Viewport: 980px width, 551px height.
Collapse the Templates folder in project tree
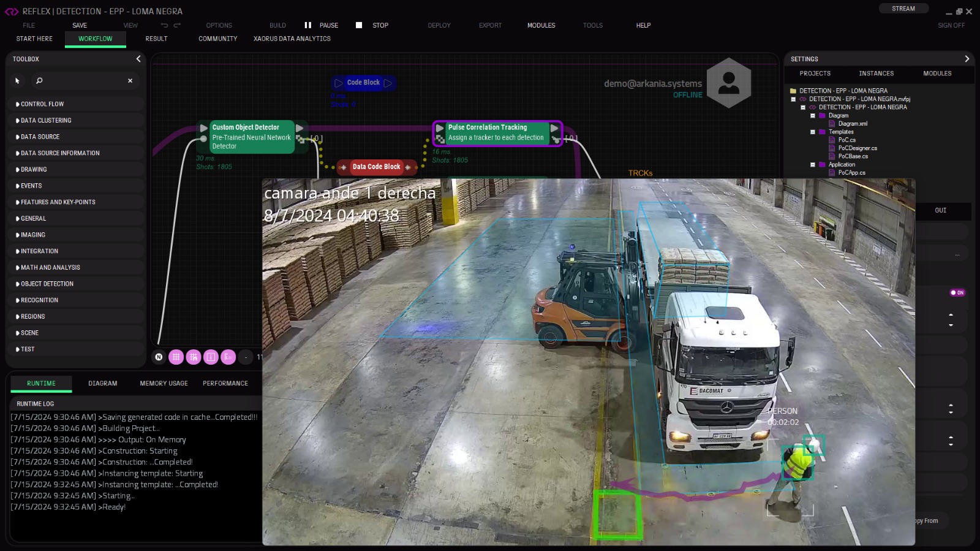point(813,132)
